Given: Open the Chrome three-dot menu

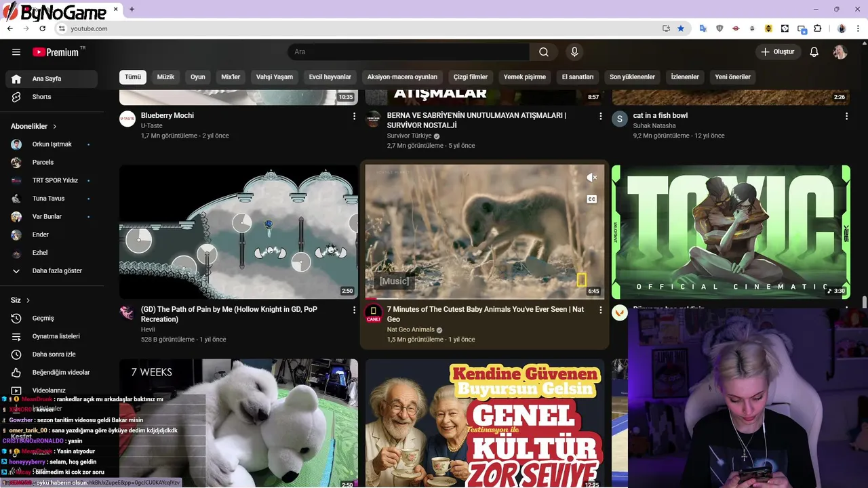Looking at the screenshot, I should click(859, 28).
